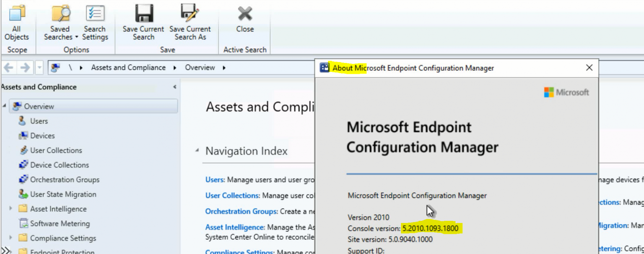
Task: Expand the navigation pane overflow chevron
Action: pyautogui.click(x=6, y=251)
